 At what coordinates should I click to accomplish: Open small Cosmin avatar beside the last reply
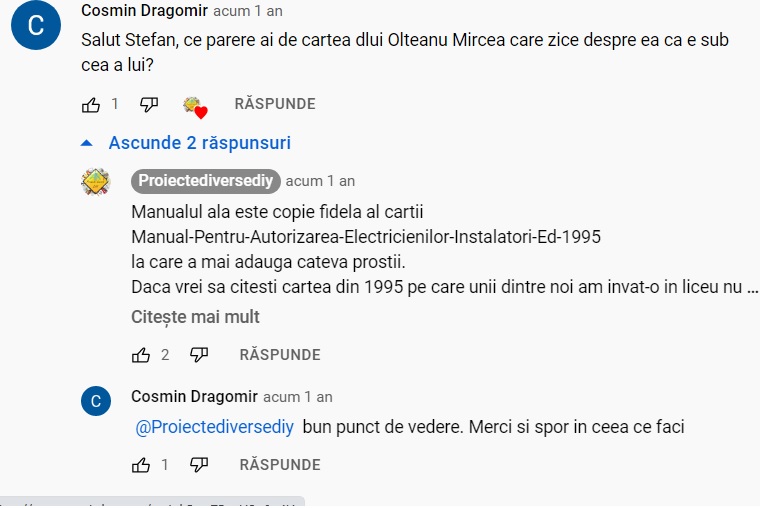click(95, 402)
